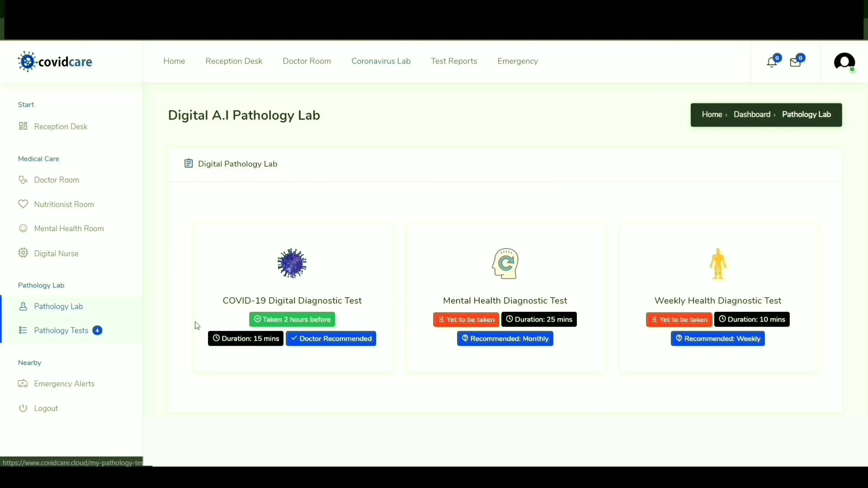Open Digital Nurse in the sidebar
Viewport: 868px width, 488px height.
(56, 253)
